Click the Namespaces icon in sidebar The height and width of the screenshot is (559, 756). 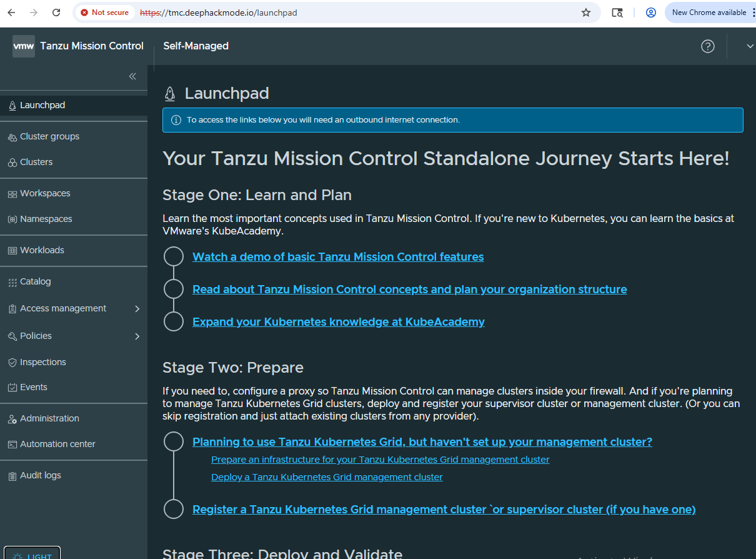pos(12,219)
